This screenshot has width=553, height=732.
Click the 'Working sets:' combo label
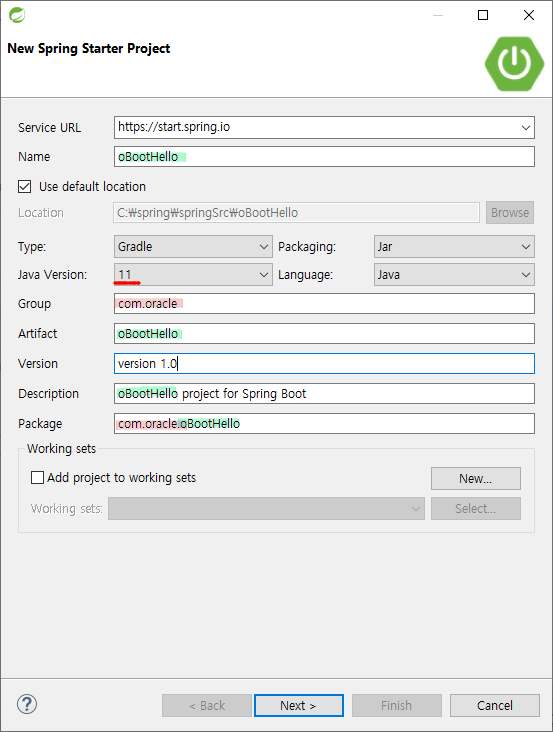[67, 509]
